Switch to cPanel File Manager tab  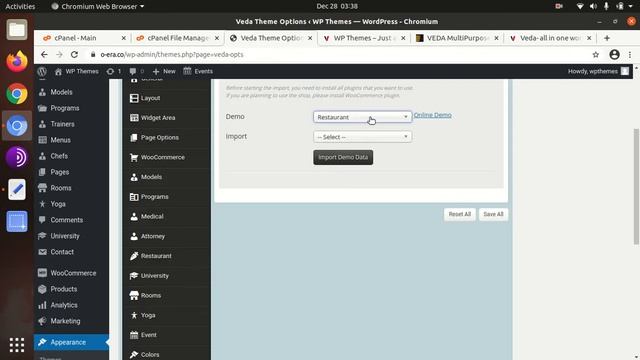178,38
